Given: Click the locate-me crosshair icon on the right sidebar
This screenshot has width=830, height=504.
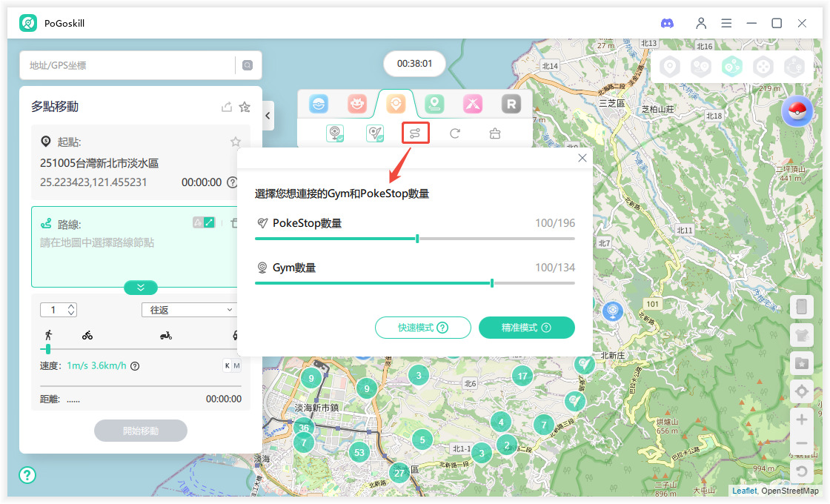Looking at the screenshot, I should [x=801, y=391].
